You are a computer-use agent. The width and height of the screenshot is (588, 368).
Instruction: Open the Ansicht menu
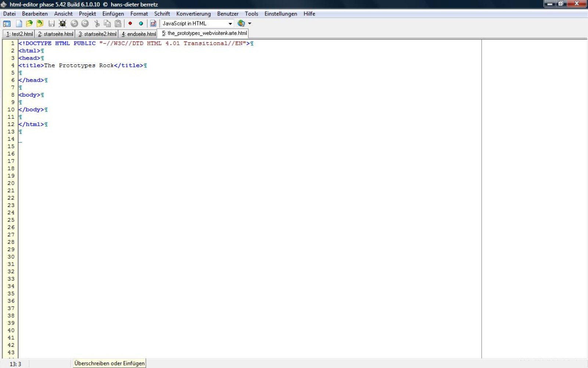click(x=63, y=14)
